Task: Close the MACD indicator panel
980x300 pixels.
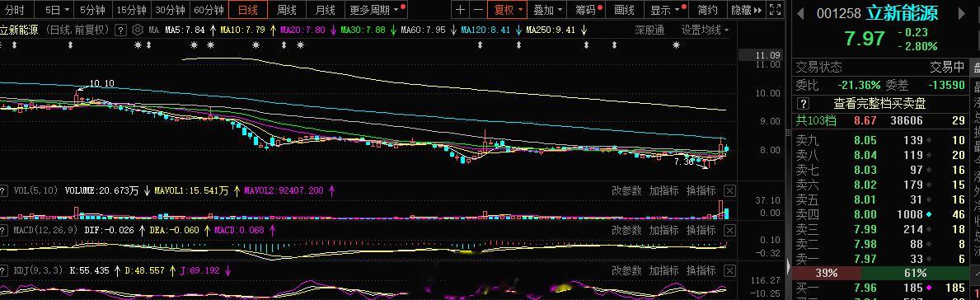Action: 729,231
